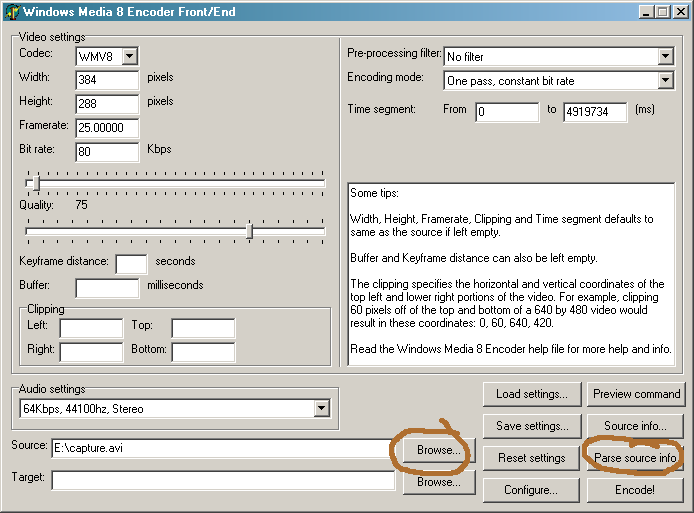This screenshot has width=694, height=513.
Task: Click the Width input field
Action: (107, 80)
